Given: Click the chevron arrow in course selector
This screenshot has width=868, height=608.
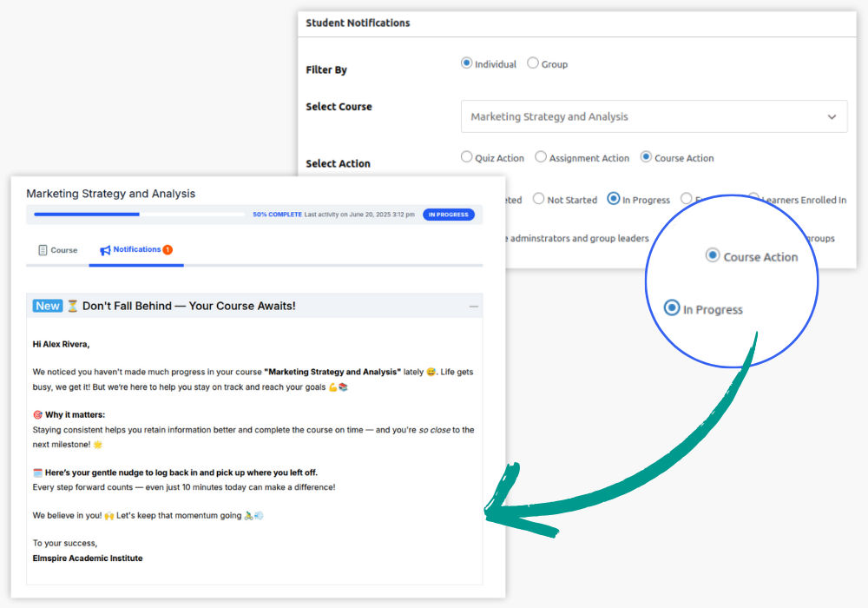Looking at the screenshot, I should pyautogui.click(x=832, y=117).
